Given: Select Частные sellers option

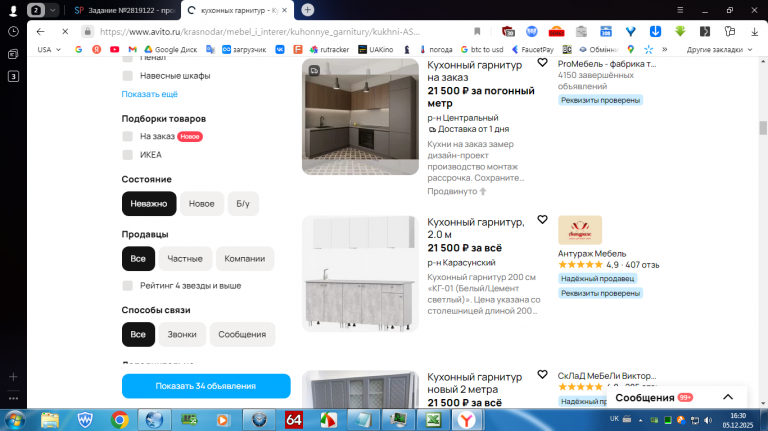Looking at the screenshot, I should (x=185, y=259).
